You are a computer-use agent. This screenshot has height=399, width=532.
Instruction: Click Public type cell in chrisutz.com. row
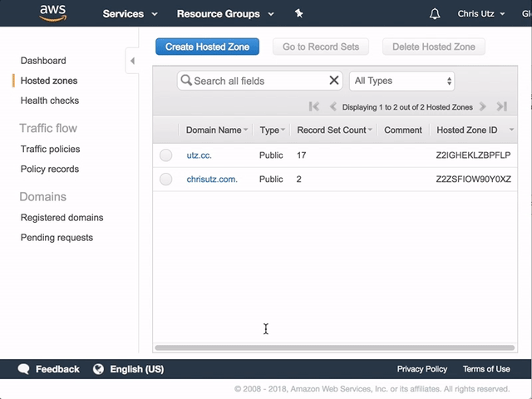(271, 179)
